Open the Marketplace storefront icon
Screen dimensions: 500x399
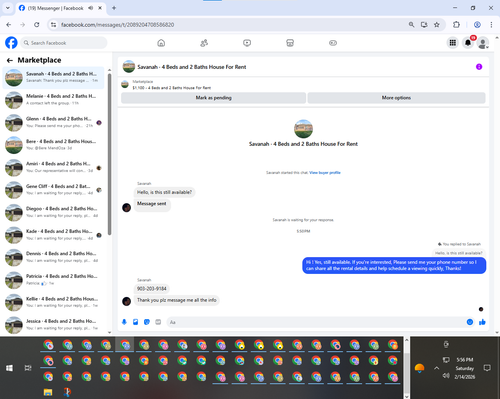tap(290, 43)
